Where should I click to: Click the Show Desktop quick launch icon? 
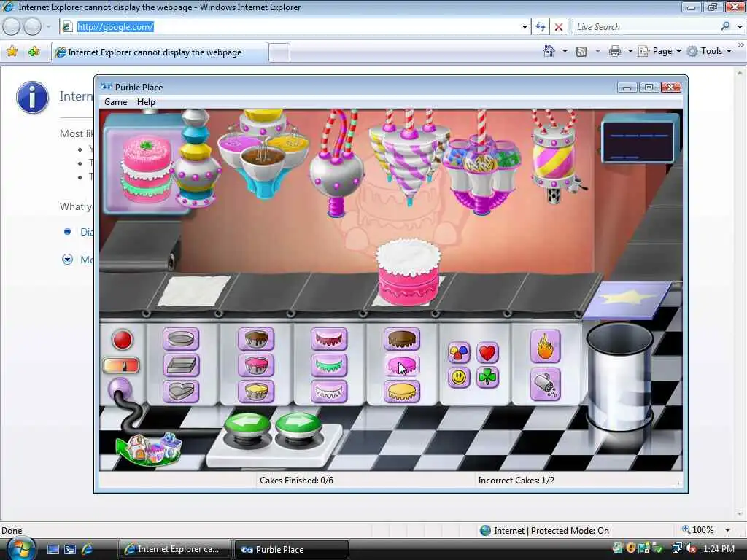tap(53, 549)
